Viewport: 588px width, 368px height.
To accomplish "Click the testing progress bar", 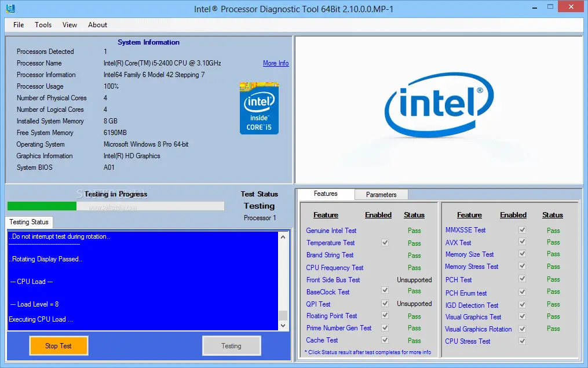I will point(116,206).
